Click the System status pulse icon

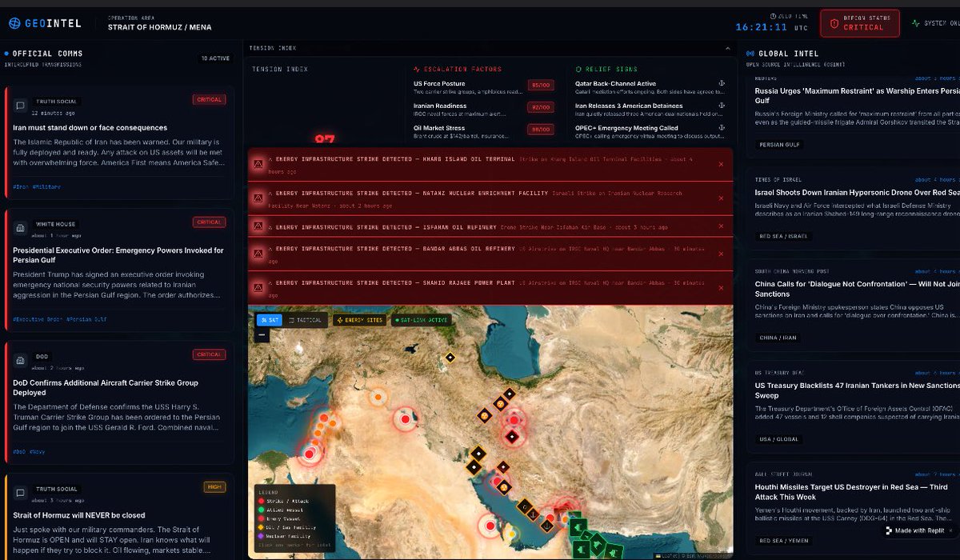click(916, 23)
